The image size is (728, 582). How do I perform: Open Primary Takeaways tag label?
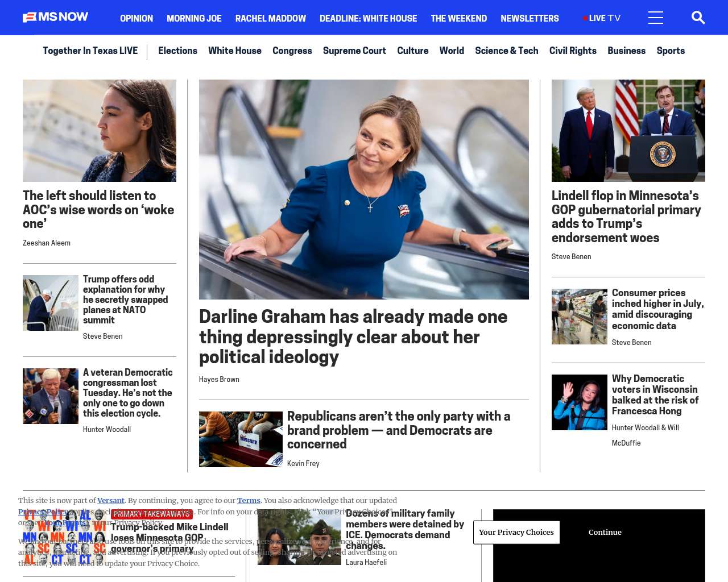pos(152,514)
